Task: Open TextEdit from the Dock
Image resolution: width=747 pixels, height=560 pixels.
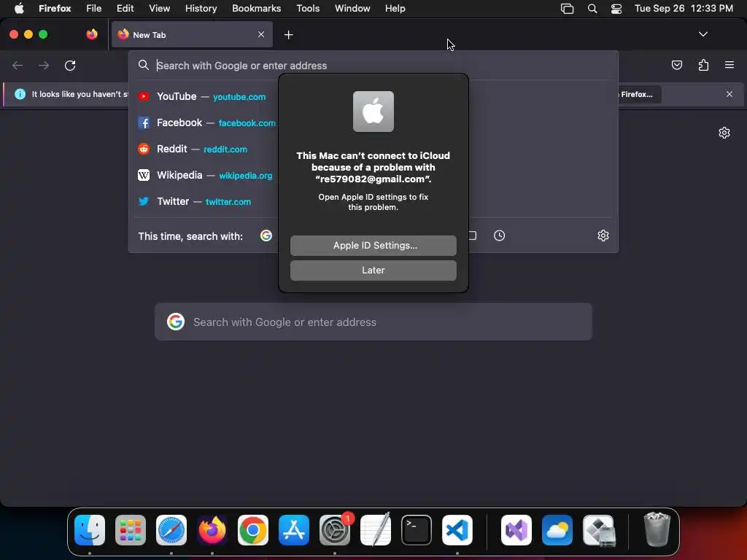Action: [376, 529]
